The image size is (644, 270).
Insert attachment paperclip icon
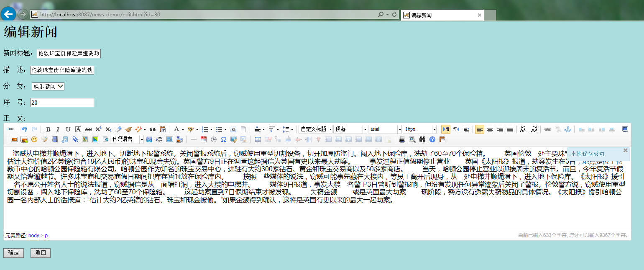(75, 139)
